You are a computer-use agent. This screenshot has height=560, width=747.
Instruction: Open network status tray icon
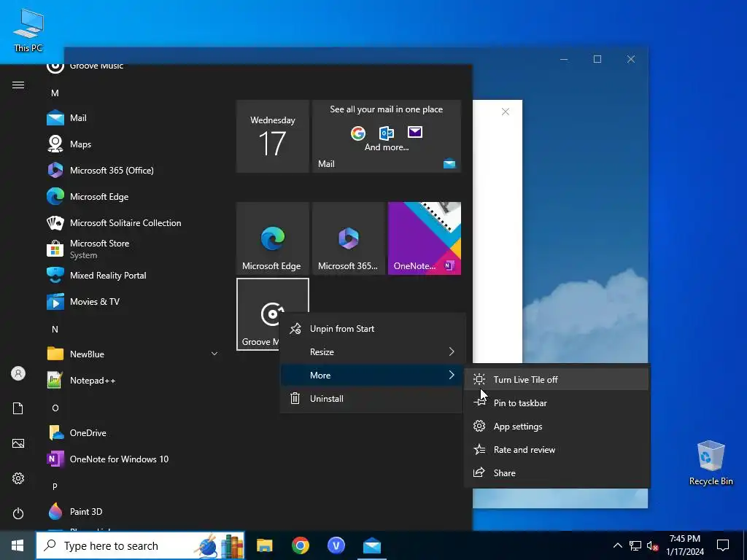pos(635,545)
